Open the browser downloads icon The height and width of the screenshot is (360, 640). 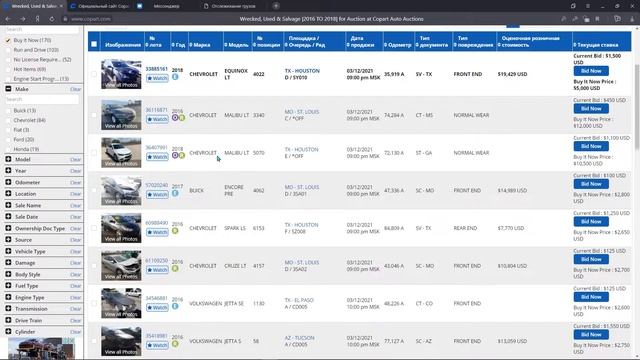(x=631, y=19)
